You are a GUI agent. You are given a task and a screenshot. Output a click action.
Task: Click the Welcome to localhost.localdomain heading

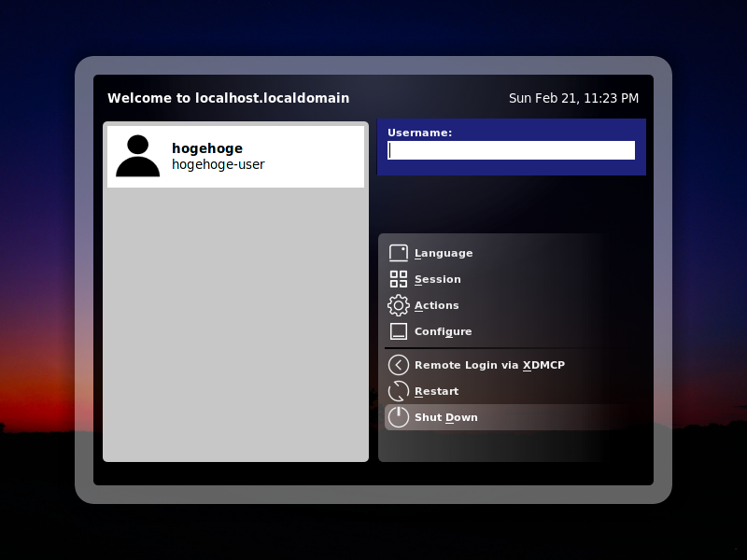[228, 98]
